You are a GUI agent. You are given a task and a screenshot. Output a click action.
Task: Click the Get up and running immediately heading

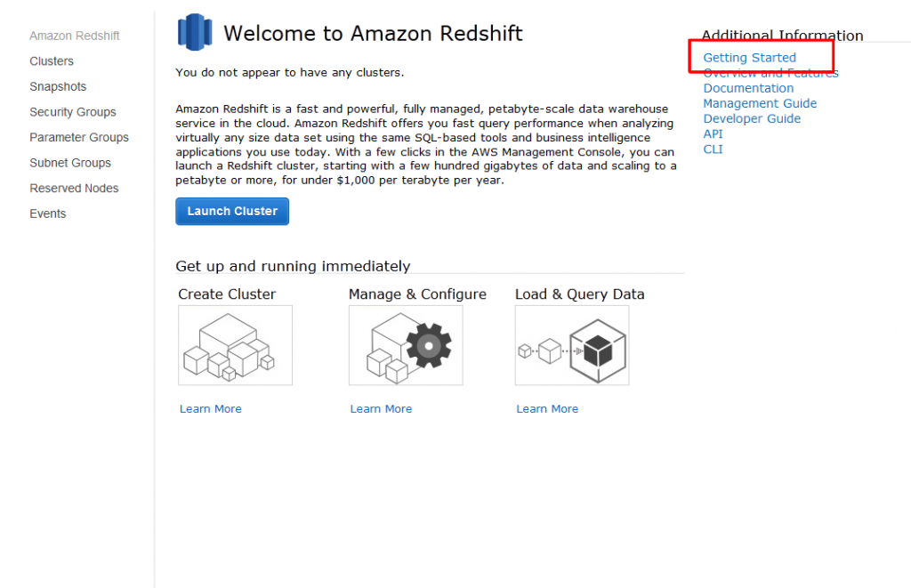pyautogui.click(x=293, y=266)
